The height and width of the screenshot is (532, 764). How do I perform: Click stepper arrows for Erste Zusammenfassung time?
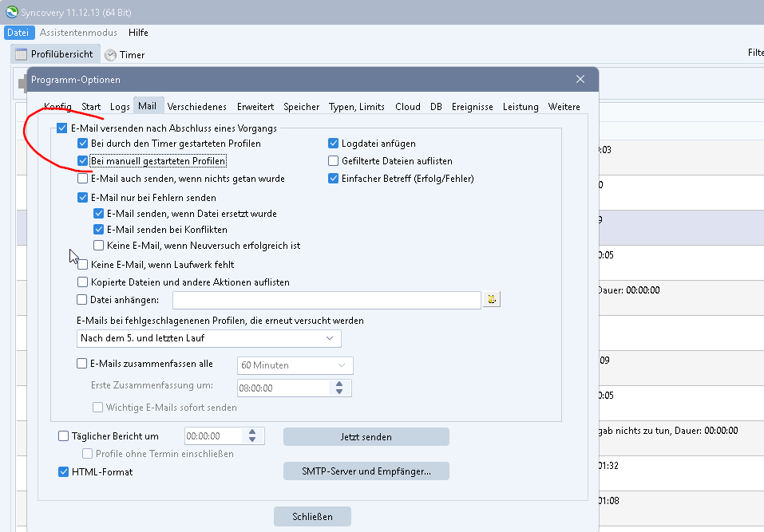click(339, 388)
